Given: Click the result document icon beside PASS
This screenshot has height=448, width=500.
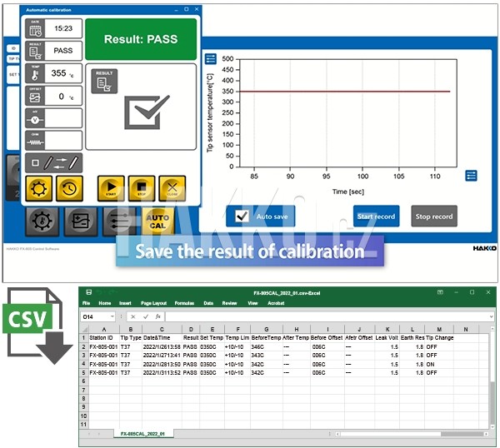Looking at the screenshot, I should 35,51.
